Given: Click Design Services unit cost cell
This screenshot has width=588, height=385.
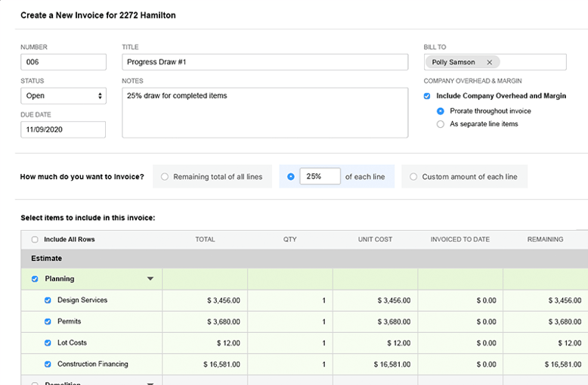Looking at the screenshot, I should click(375, 300).
